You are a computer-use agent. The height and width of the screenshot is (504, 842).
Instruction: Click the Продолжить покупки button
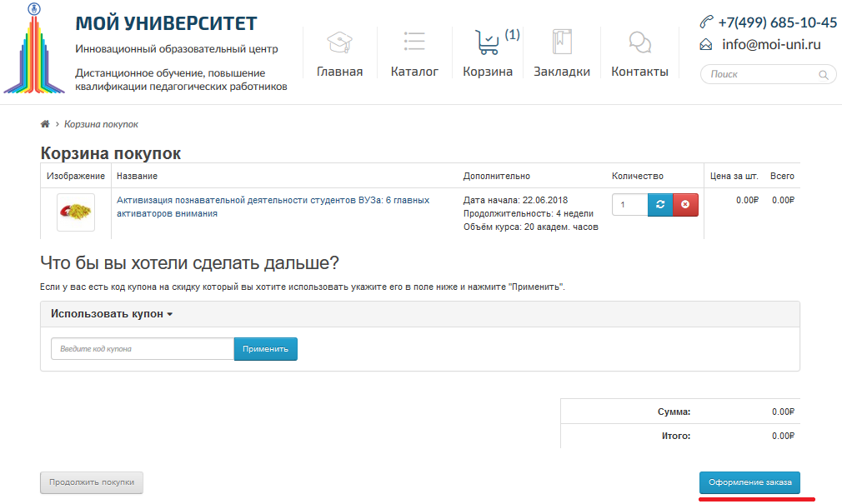pyautogui.click(x=92, y=482)
